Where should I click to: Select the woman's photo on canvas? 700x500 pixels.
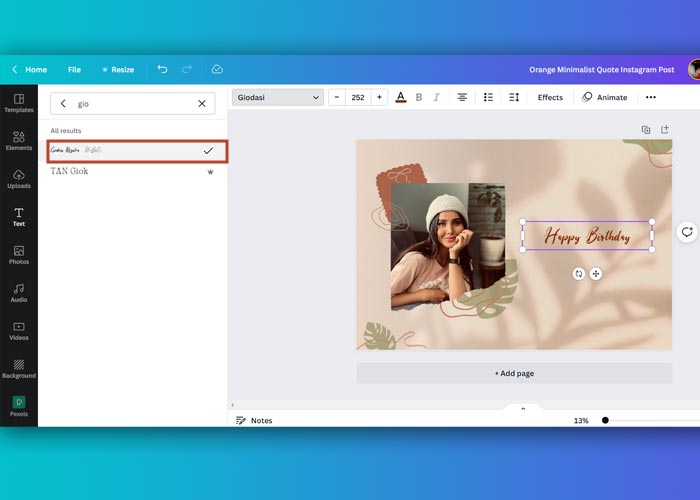click(x=448, y=246)
